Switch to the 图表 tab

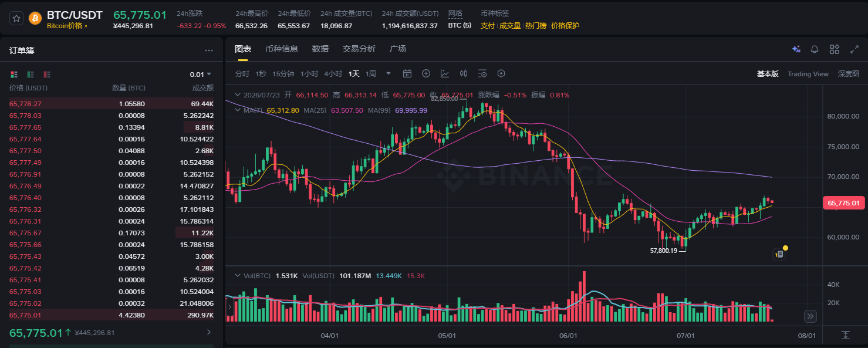pyautogui.click(x=242, y=49)
